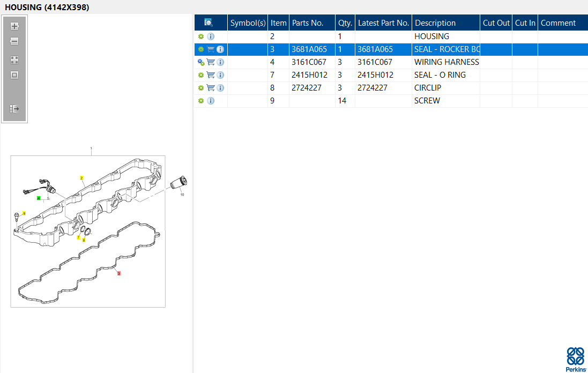Screen dimensions: 588x373
Task: Click the cart icon for CIRCLIP
Action: 211,88
